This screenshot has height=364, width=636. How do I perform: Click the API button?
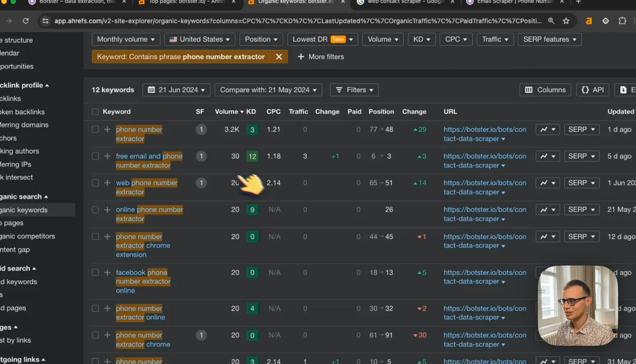[x=593, y=90]
